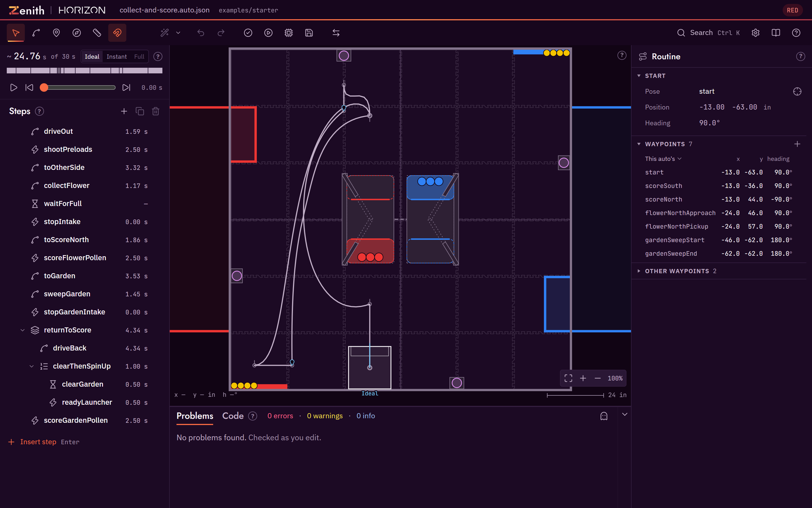Open the This auto's dropdown
The width and height of the screenshot is (812, 508).
pyautogui.click(x=663, y=159)
